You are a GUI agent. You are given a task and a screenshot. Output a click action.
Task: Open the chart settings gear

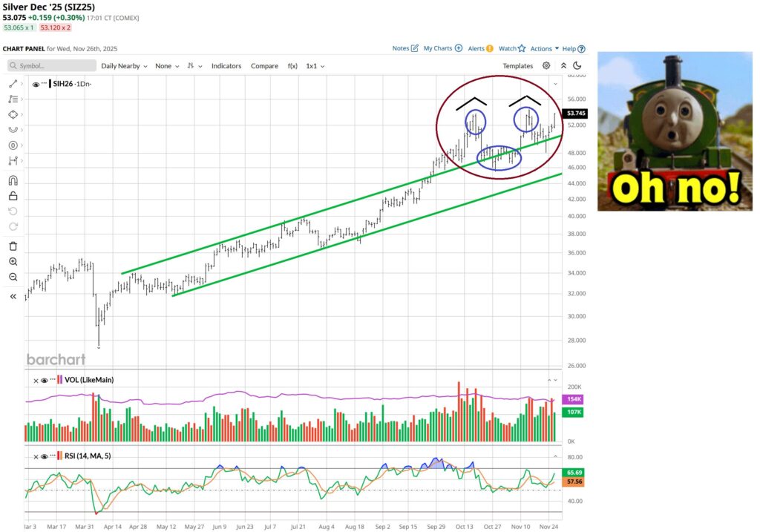tap(547, 66)
